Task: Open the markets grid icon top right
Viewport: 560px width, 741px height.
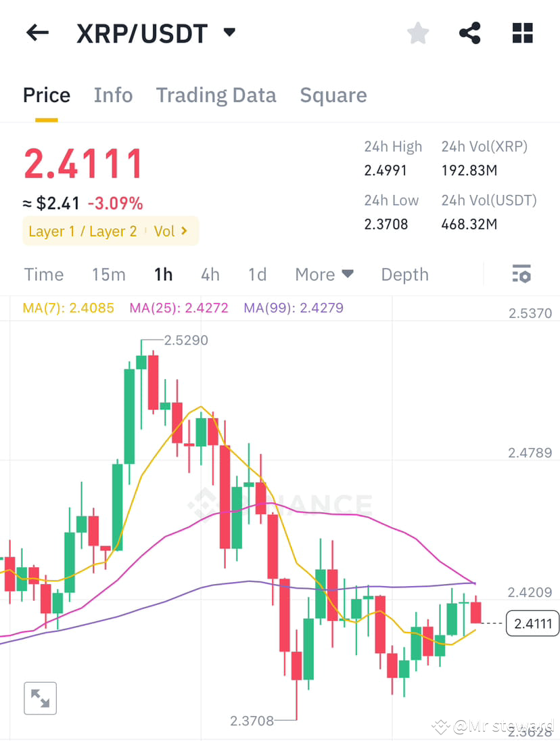Action: (522, 32)
